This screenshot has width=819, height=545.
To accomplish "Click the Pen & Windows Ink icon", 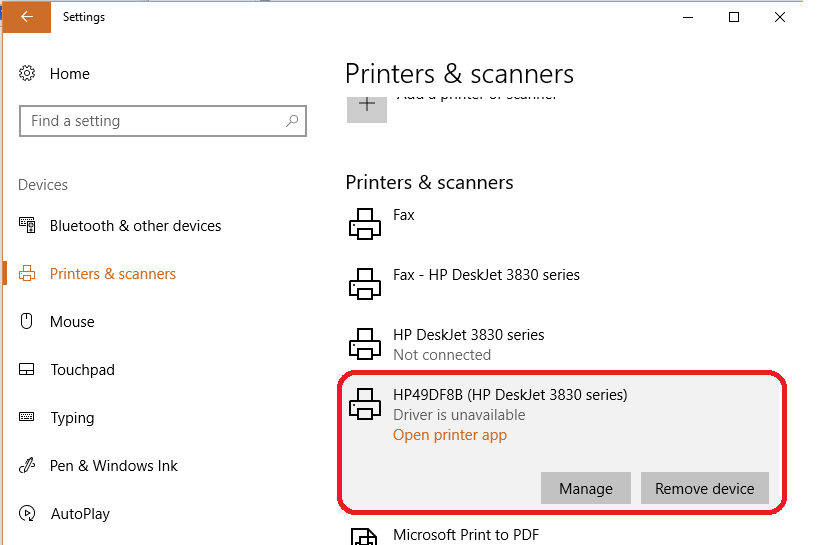I will click(x=28, y=466).
